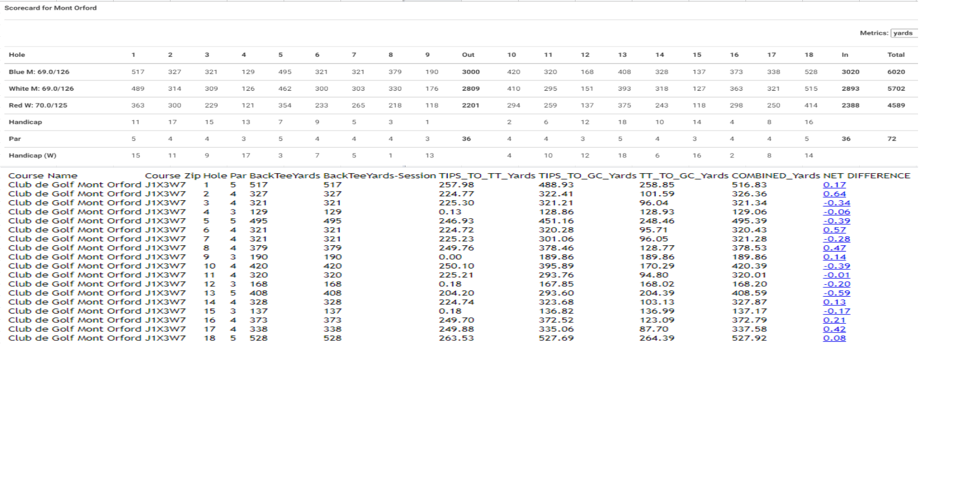
Task: Click the TIPS_TO_TT value 257.98
Action: coord(456,185)
